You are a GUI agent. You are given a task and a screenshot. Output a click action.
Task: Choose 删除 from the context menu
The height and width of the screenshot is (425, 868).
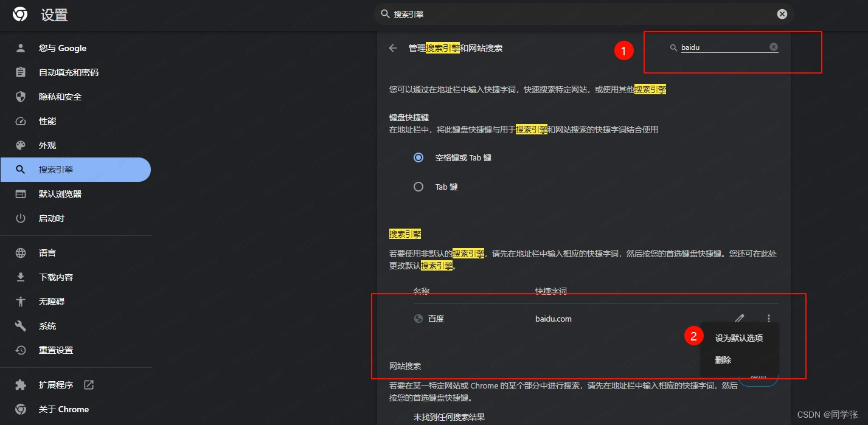723,360
